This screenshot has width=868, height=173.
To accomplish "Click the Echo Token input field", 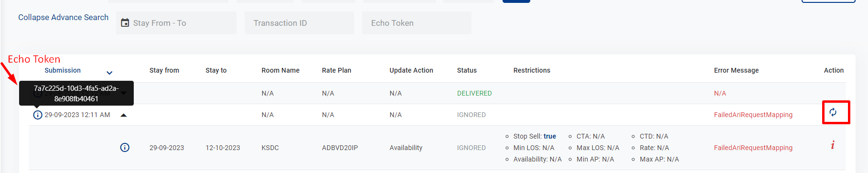I will (x=417, y=23).
